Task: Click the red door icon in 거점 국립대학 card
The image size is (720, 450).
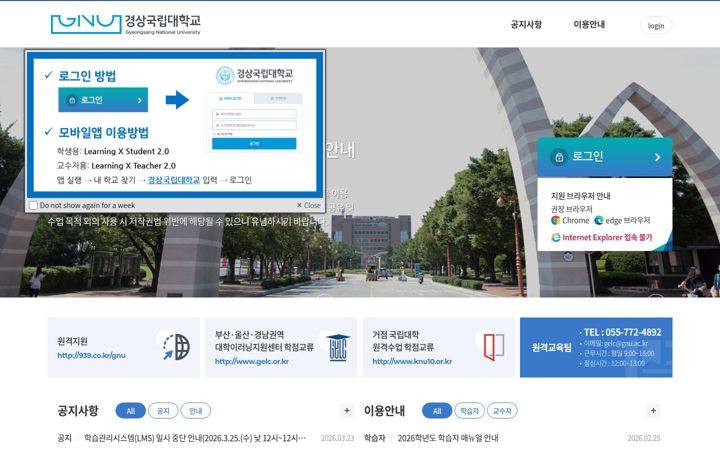Action: 494,347
